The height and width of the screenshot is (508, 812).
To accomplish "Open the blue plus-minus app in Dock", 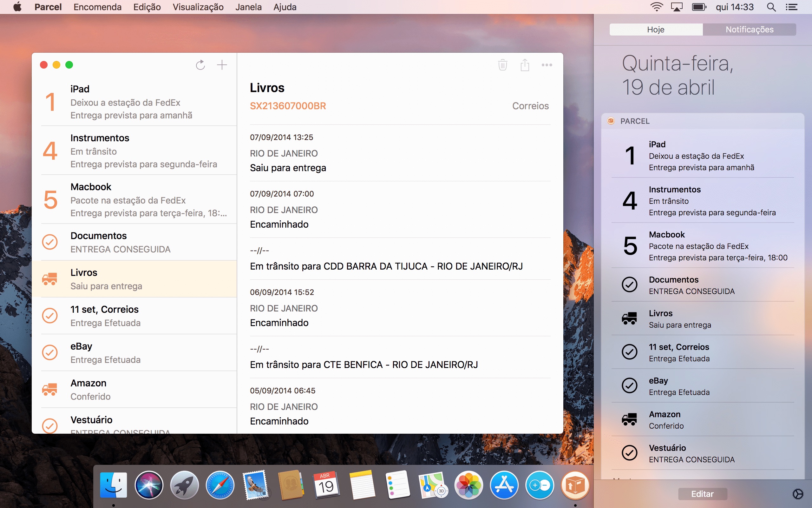I will (540, 485).
